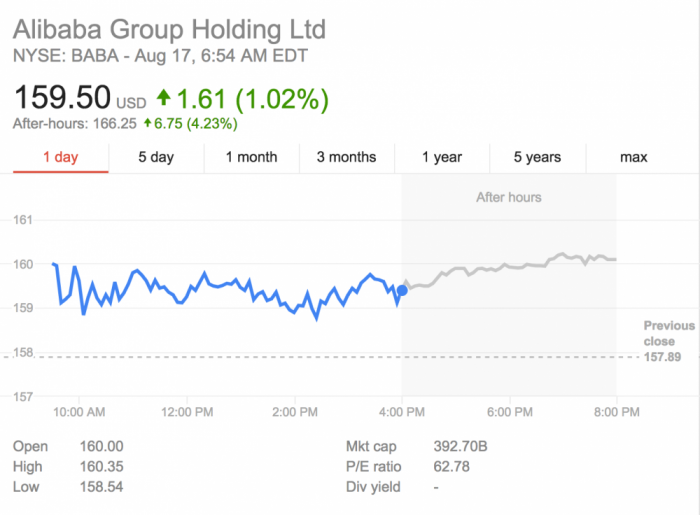Image resolution: width=700 pixels, height=515 pixels.
Task: Select the max time range tab
Action: coord(633,157)
